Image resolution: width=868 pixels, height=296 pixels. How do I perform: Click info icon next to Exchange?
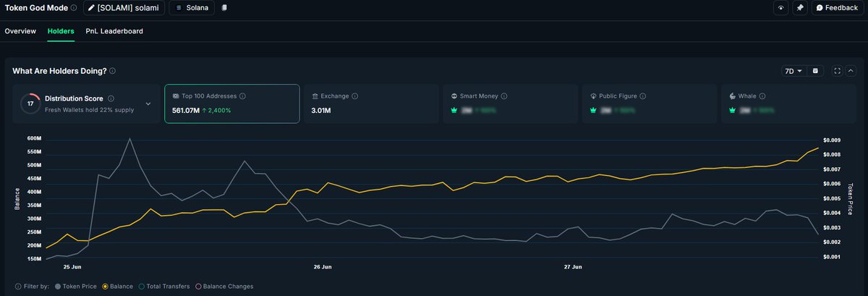pos(355,96)
